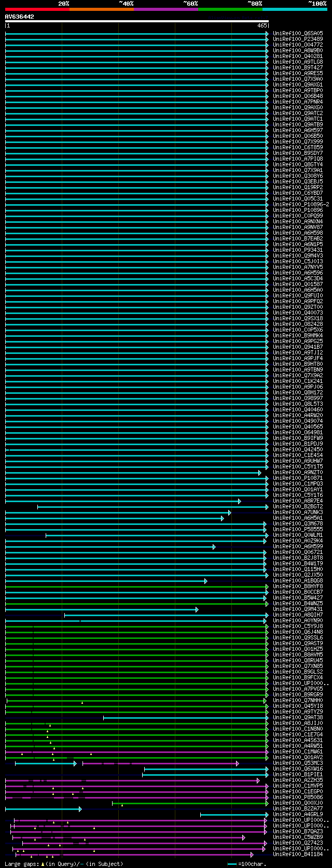This screenshot has width=332, height=868.
Task: Select the UniRef100_B4I184 label
Action: click(x=298, y=854)
